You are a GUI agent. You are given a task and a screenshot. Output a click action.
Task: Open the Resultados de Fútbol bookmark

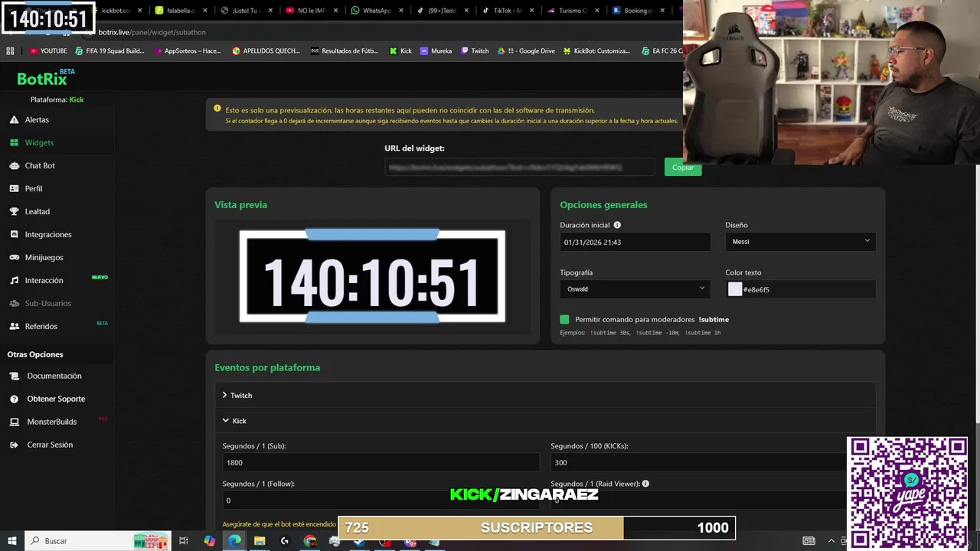[345, 51]
